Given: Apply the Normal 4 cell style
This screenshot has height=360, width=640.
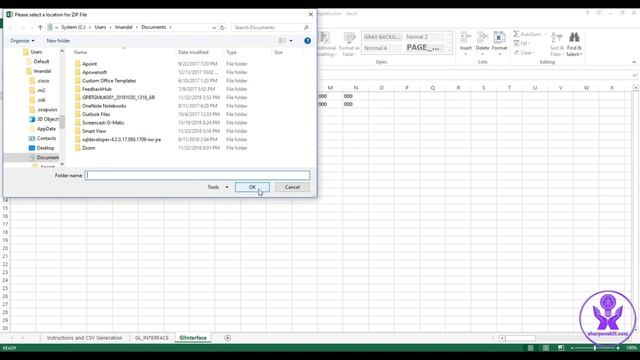Looking at the screenshot, I should (382, 48).
